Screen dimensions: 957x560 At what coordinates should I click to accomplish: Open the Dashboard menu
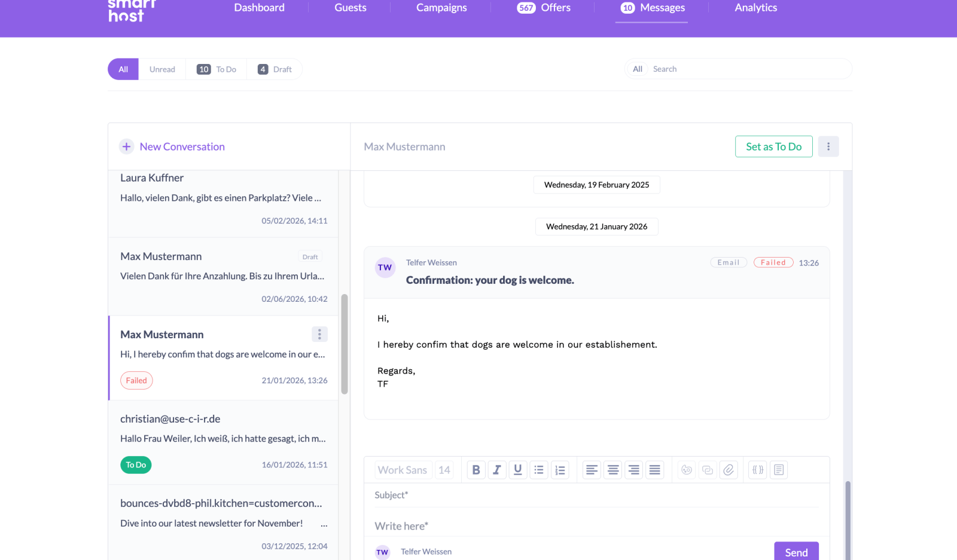[x=260, y=8]
